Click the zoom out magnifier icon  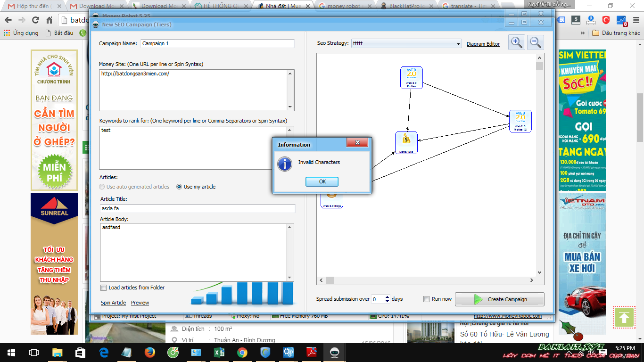pos(535,42)
